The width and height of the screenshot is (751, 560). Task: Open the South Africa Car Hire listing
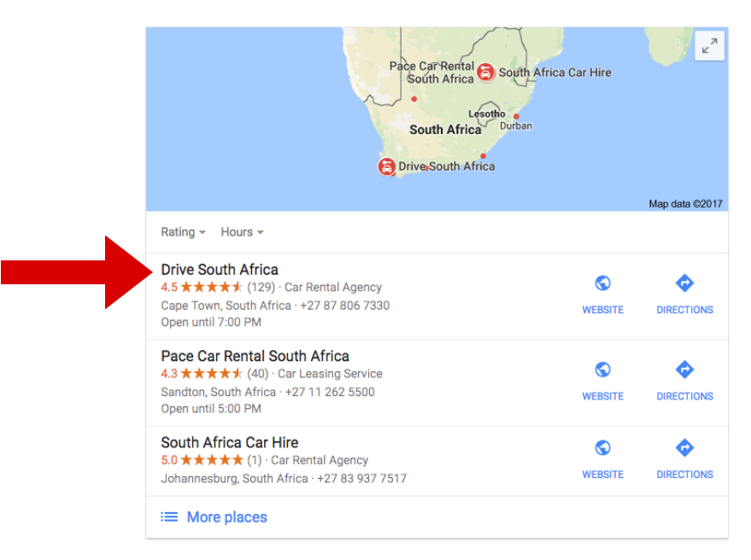230,443
